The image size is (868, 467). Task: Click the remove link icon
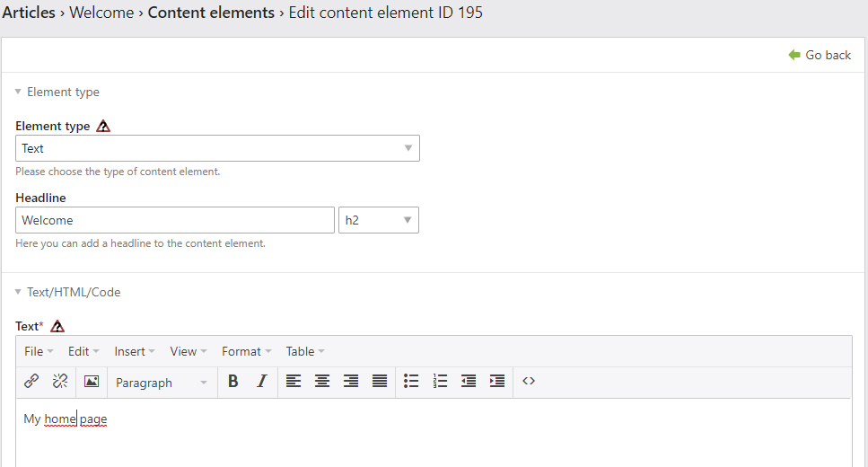click(60, 381)
